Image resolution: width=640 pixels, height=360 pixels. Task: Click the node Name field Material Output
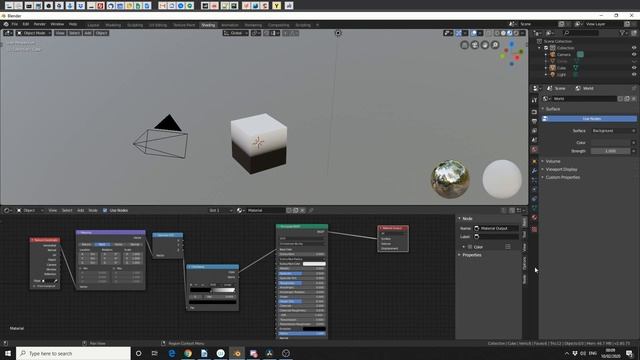[496, 229]
